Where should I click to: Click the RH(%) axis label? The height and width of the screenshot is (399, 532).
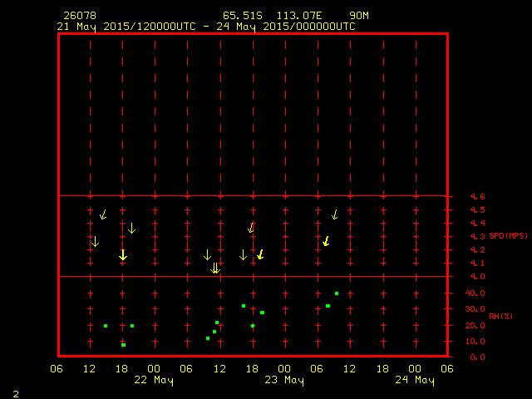[500, 316]
